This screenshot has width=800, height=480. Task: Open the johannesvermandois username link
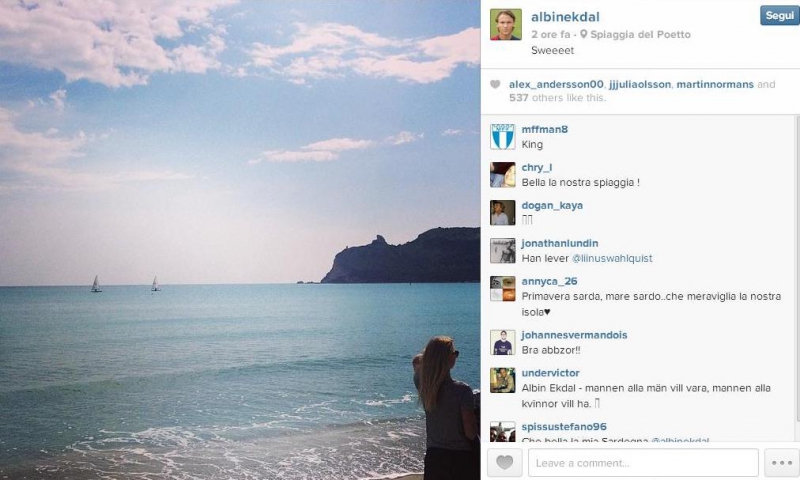[574, 335]
